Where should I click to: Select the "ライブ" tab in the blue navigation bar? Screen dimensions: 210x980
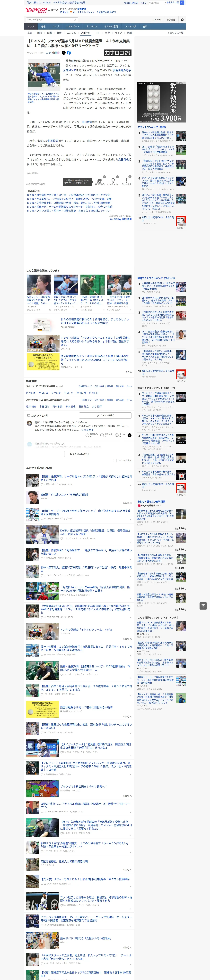(x=56, y=26)
